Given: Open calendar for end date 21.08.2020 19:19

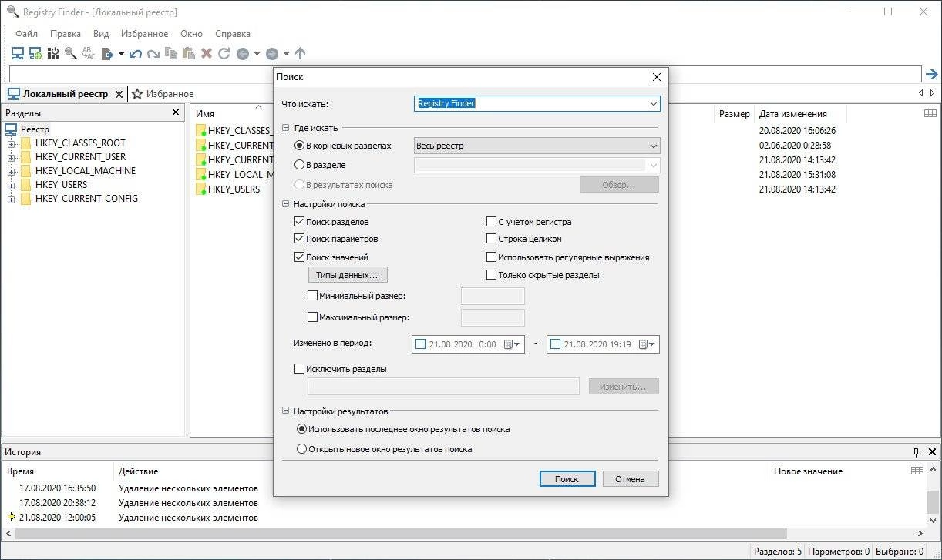Looking at the screenshot, I should 648,344.
